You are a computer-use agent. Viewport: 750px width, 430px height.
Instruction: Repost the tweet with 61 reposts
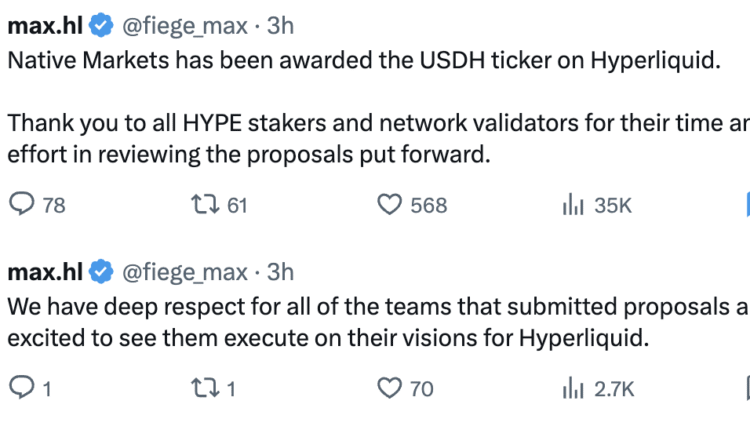(205, 205)
